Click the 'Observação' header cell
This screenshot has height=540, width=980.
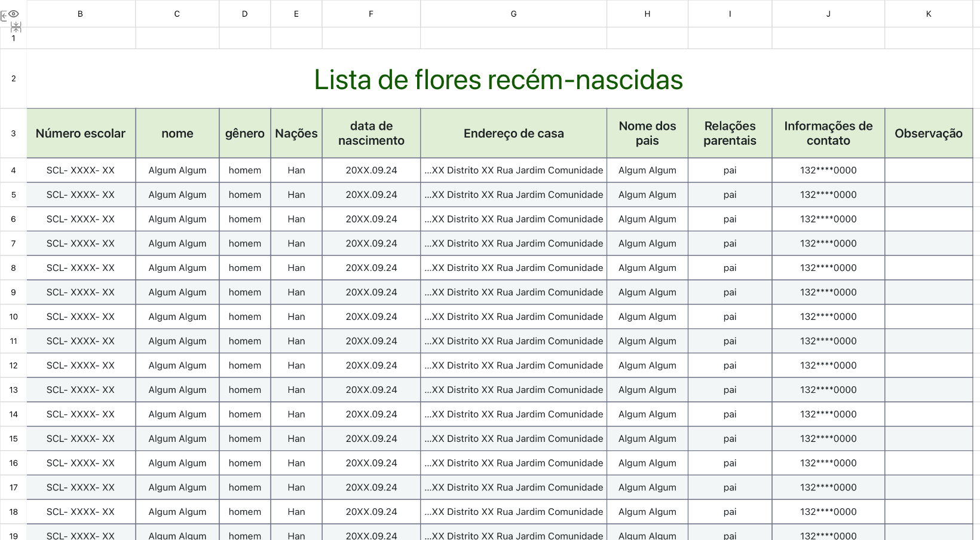(x=929, y=133)
